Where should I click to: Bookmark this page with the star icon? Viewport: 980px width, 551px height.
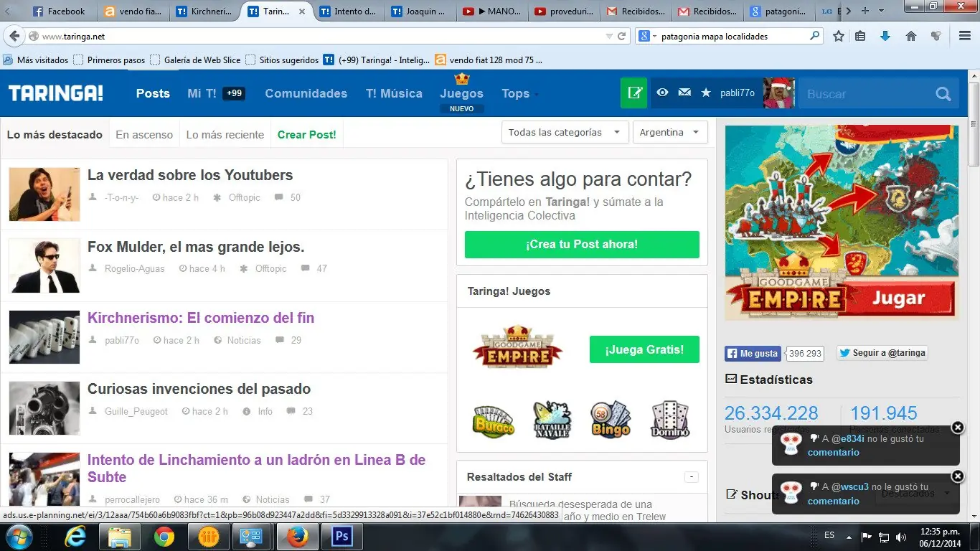coord(838,36)
